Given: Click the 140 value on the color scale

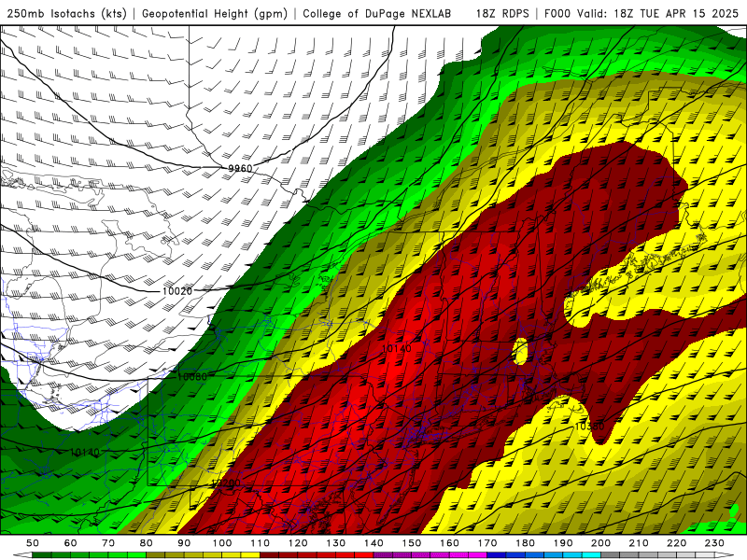Looking at the screenshot, I should tap(373, 543).
